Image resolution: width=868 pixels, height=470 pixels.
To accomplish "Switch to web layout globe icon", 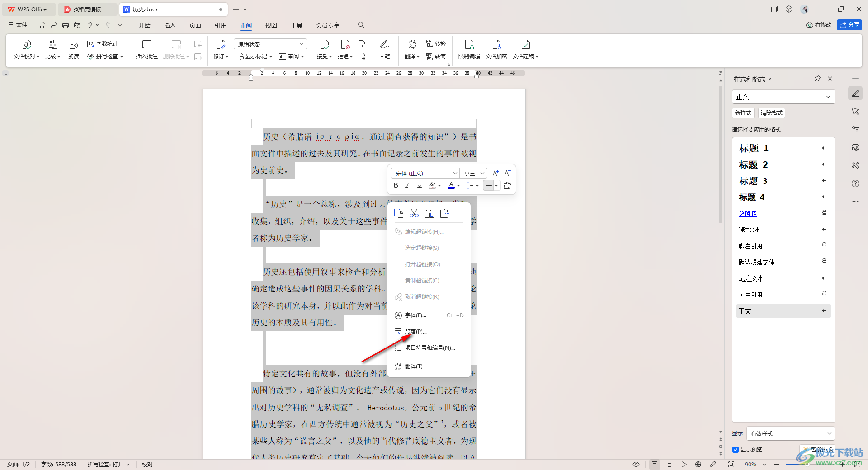I will (x=698, y=465).
